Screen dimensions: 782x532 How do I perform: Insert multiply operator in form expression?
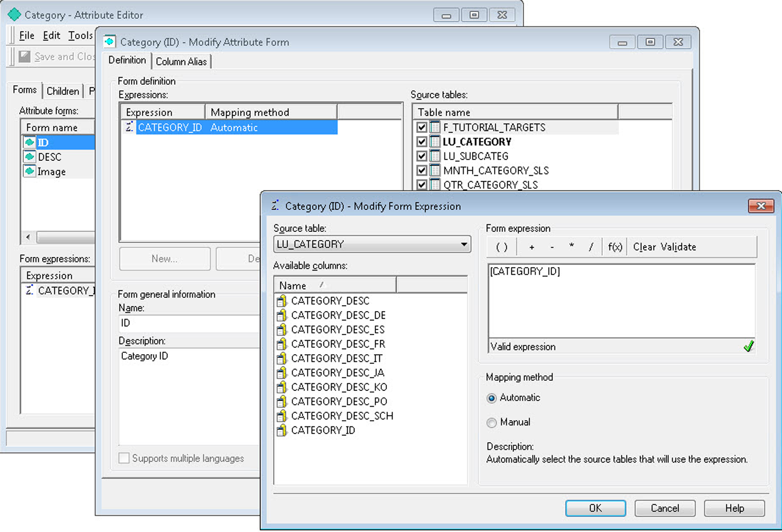click(571, 247)
